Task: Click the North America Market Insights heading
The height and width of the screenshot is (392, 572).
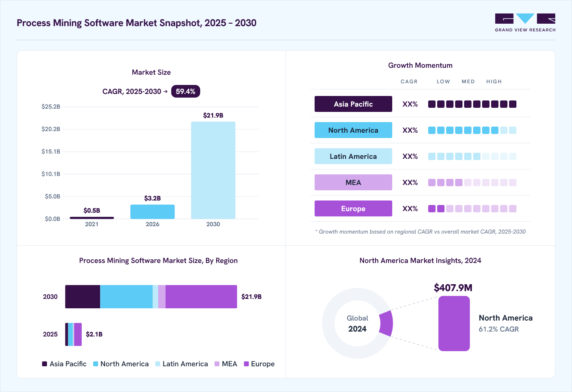Action: point(420,261)
